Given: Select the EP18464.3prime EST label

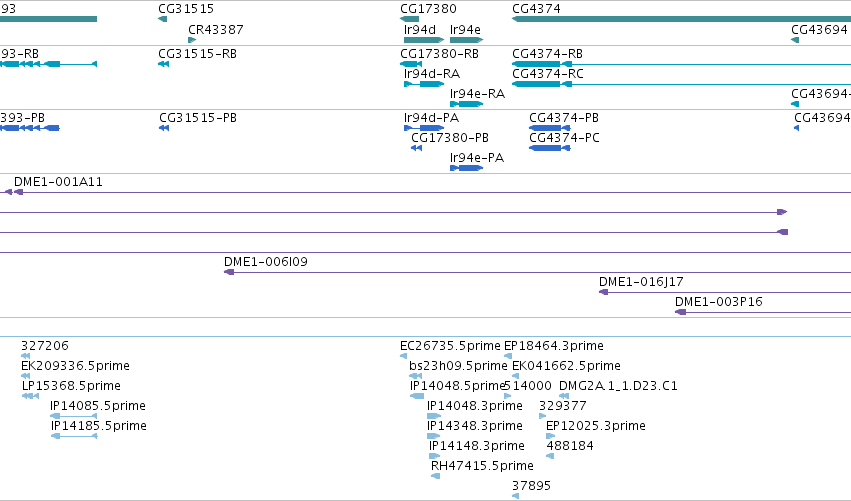Looking at the screenshot, I should [x=554, y=346].
